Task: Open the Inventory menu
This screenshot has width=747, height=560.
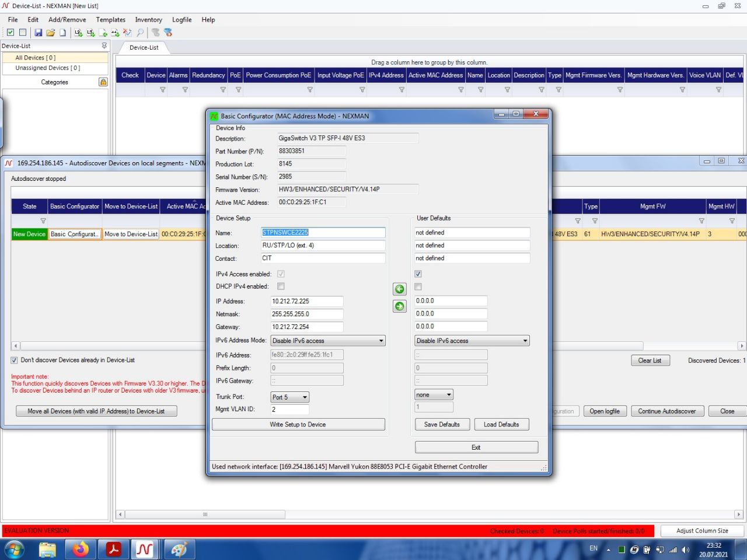Action: [149, 20]
